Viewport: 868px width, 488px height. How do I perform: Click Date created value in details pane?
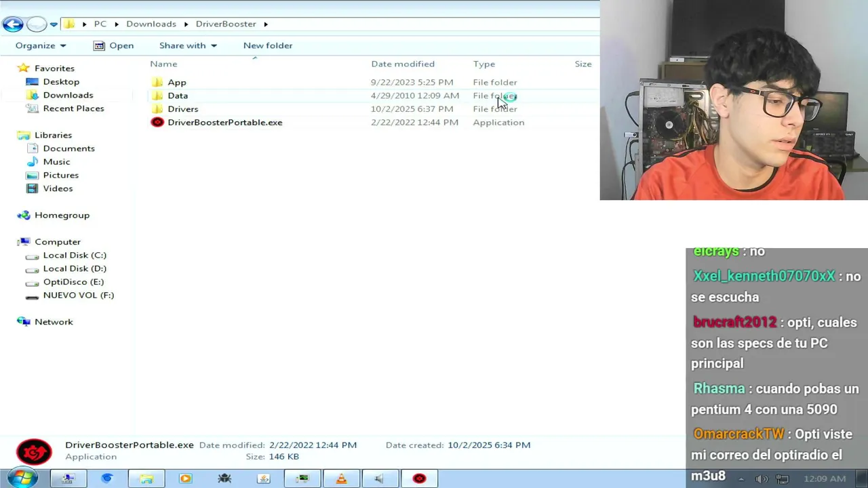pyautogui.click(x=489, y=445)
